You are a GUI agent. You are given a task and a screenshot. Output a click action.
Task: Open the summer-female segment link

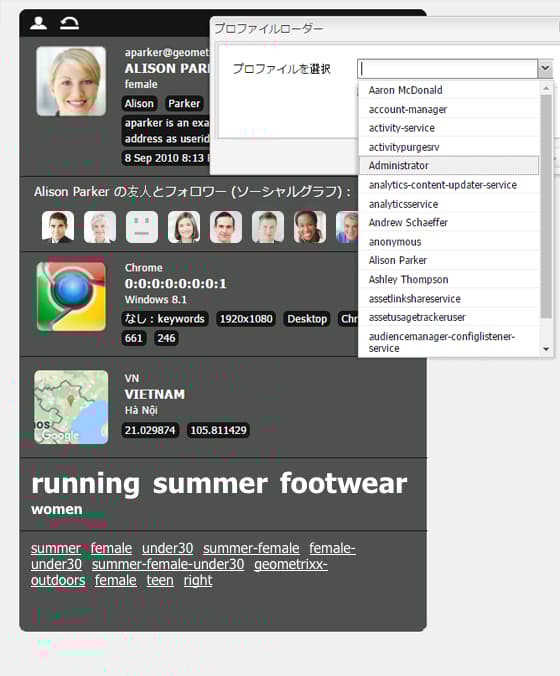[x=251, y=548]
